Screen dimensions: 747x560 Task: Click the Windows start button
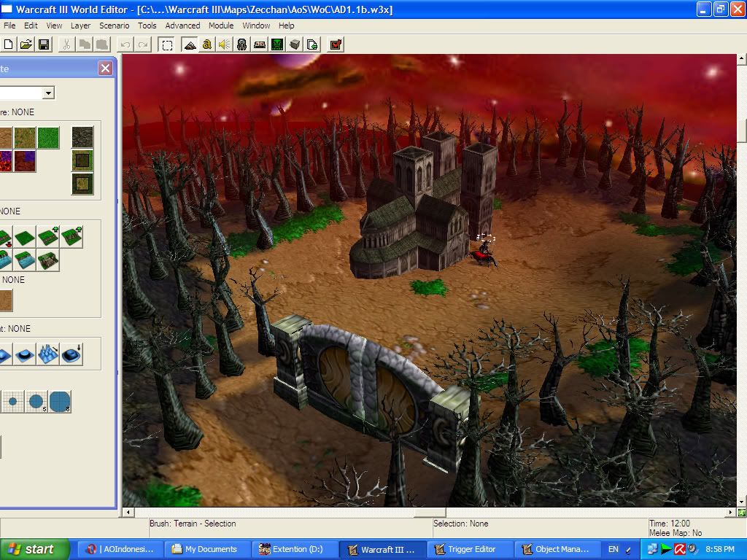pos(35,549)
